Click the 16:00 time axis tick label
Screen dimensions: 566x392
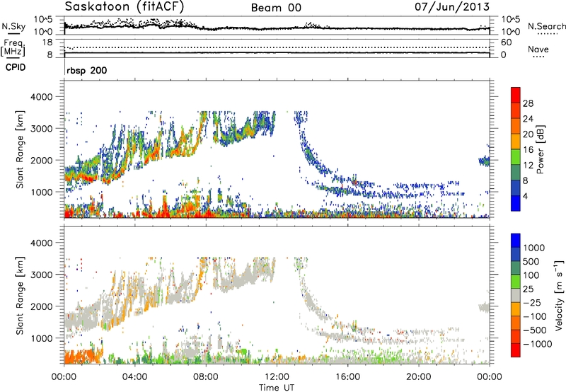[x=347, y=377]
